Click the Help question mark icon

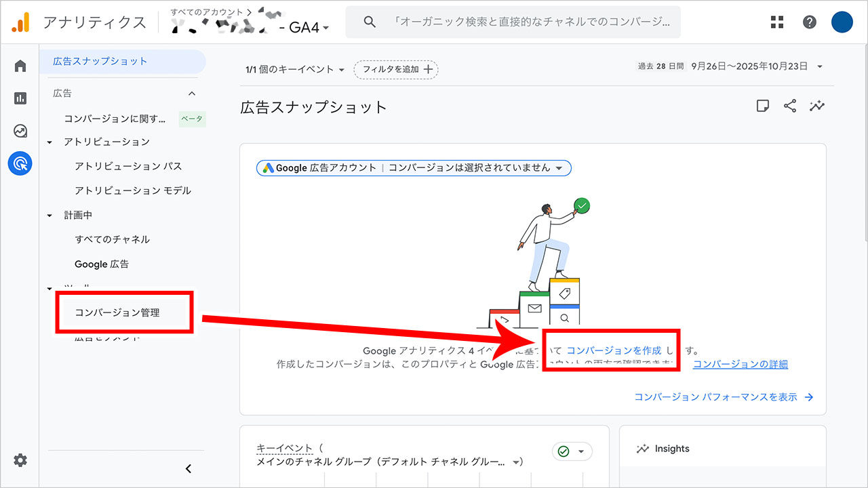pyautogui.click(x=809, y=22)
